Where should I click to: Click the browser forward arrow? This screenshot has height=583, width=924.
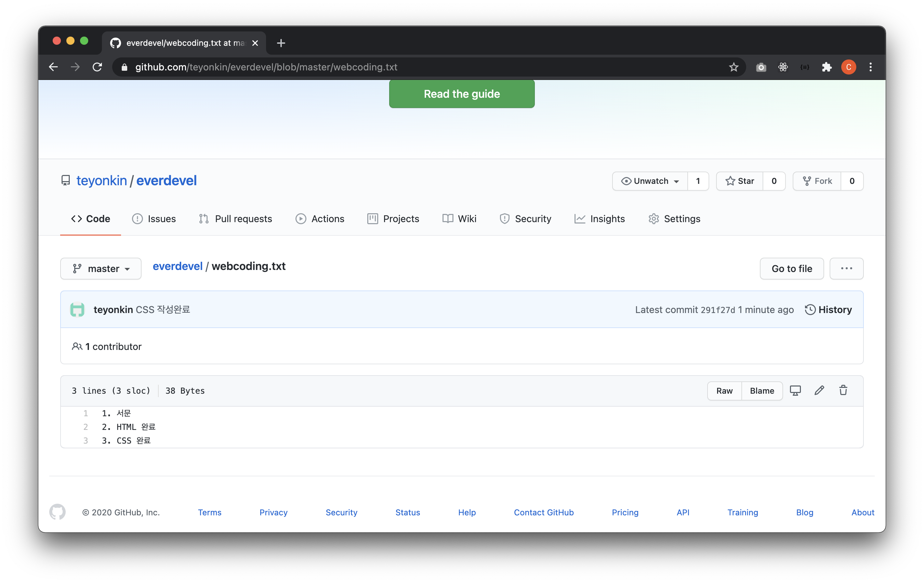click(x=75, y=67)
